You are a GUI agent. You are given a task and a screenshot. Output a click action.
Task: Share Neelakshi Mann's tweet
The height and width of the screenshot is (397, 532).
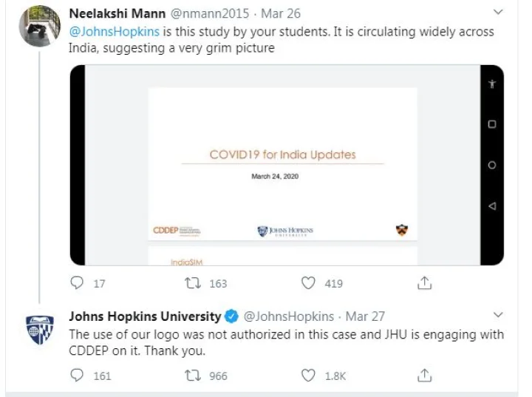(424, 283)
